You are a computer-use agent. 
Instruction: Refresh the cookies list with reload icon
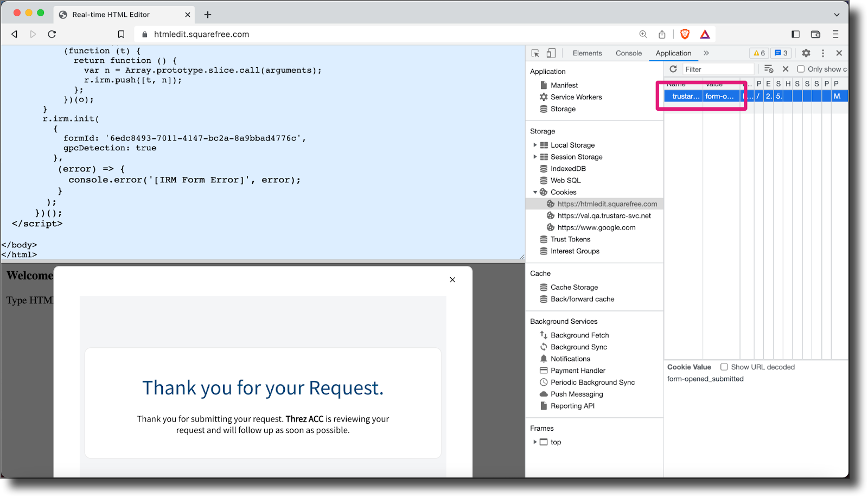point(673,69)
